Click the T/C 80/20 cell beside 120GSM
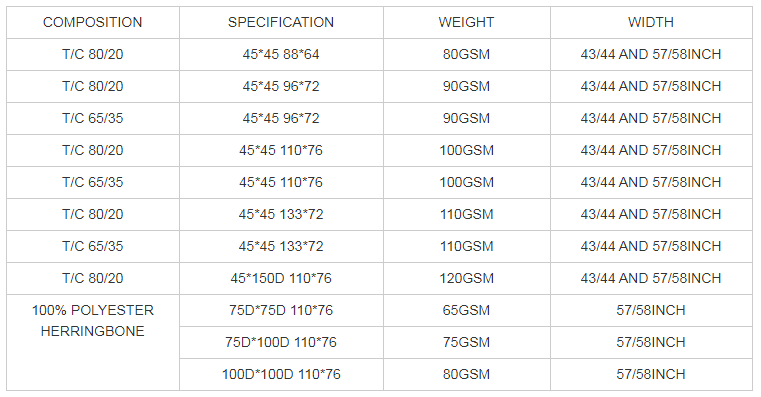The height and width of the screenshot is (397, 761). (x=93, y=279)
